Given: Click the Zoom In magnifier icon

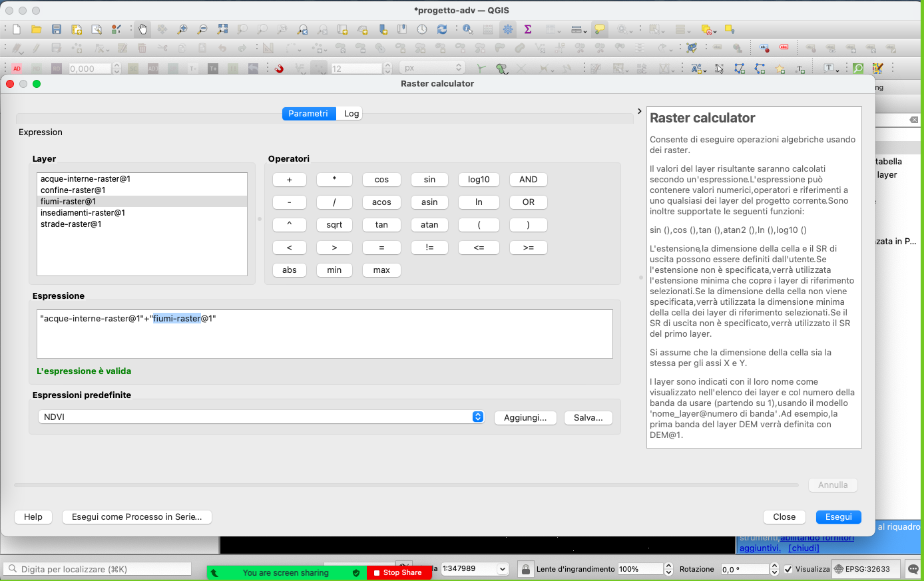Looking at the screenshot, I should tap(182, 29).
